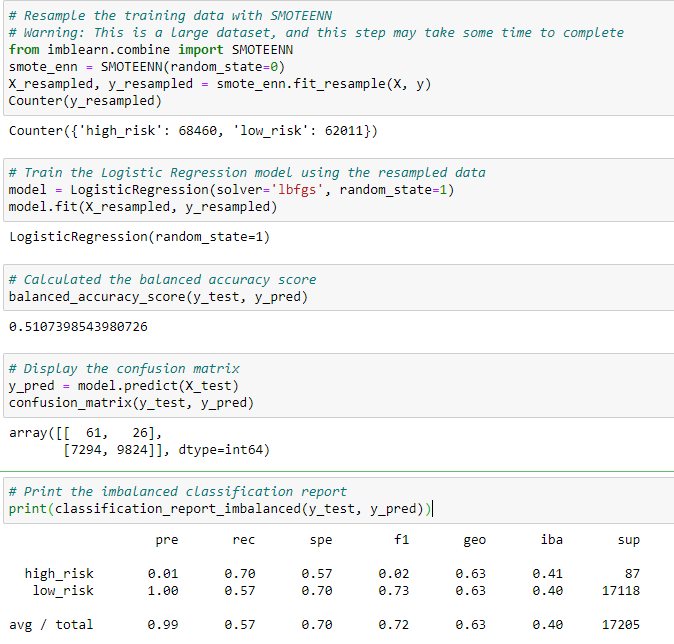674x644 pixels.
Task: Click the 'spe' column header
Action: point(321,540)
